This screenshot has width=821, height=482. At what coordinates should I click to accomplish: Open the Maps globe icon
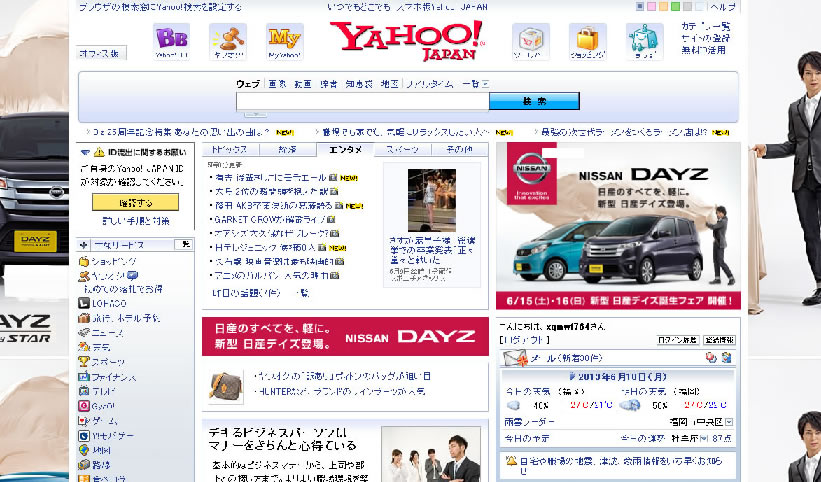84,450
